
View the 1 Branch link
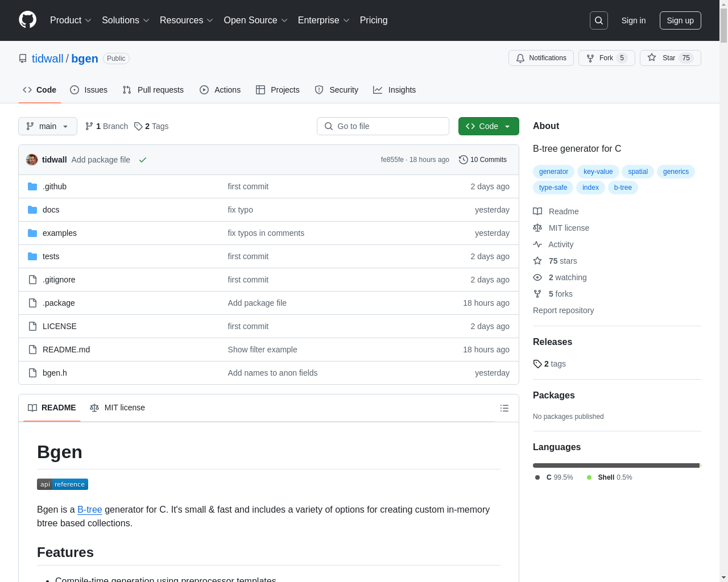(x=106, y=126)
